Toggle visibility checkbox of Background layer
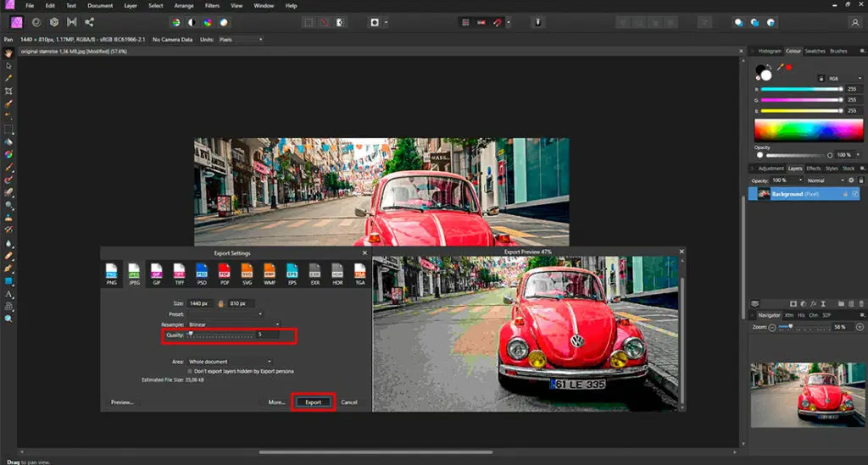Image resolution: width=868 pixels, height=465 pixels. click(x=855, y=194)
